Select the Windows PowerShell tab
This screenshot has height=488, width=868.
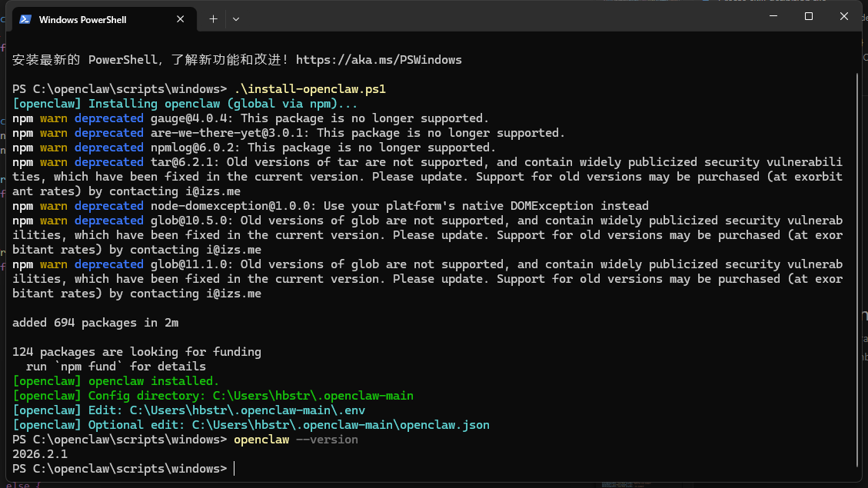(92, 19)
